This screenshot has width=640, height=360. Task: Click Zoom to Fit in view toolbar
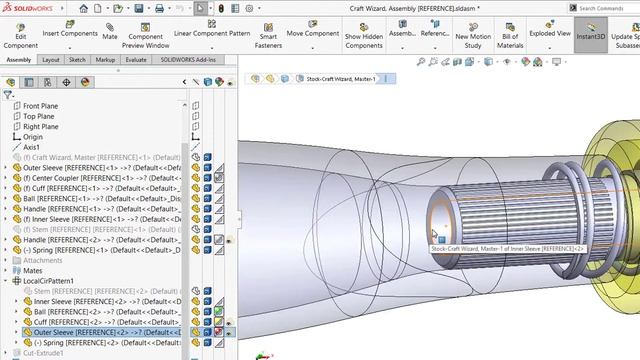pyautogui.click(x=420, y=62)
